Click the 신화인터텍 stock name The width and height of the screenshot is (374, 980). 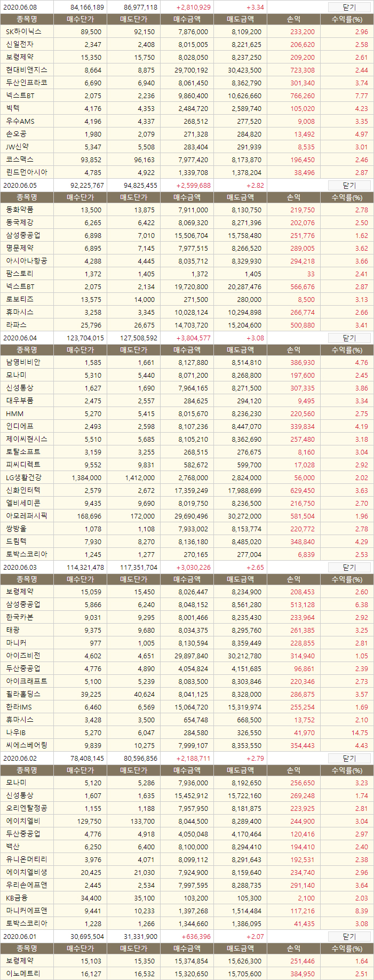point(23,491)
